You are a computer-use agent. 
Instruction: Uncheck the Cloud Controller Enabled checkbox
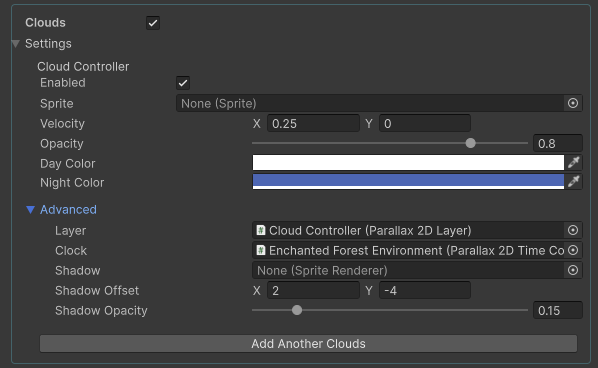tap(183, 83)
